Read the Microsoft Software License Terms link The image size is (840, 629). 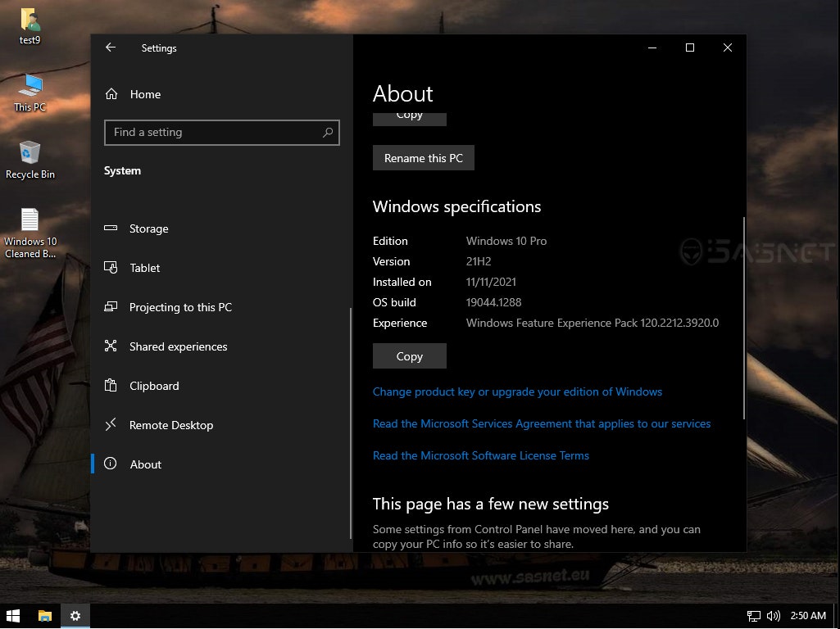click(x=481, y=455)
